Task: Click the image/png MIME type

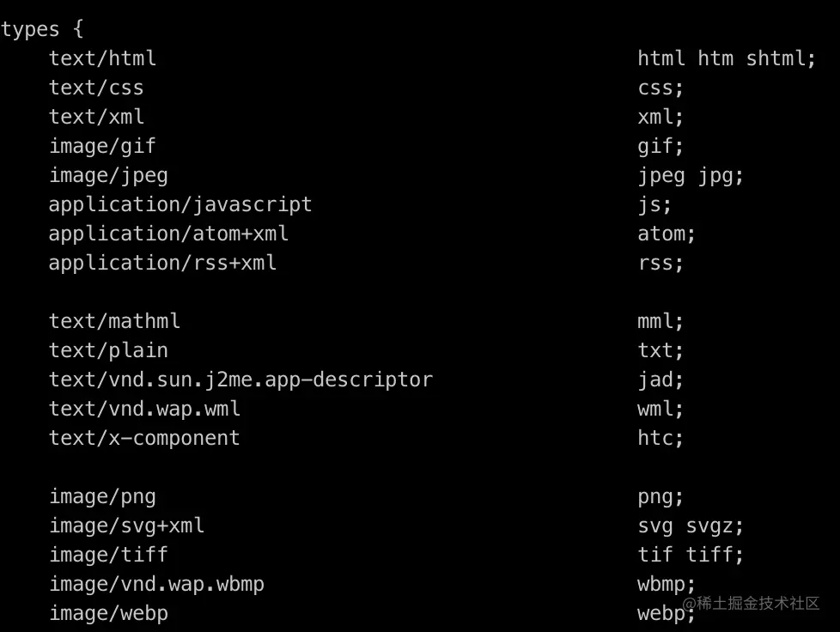Action: (x=102, y=496)
